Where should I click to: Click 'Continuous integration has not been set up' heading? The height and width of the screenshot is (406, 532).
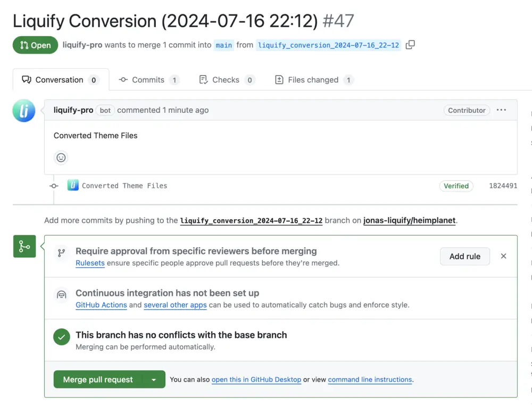pos(167,293)
